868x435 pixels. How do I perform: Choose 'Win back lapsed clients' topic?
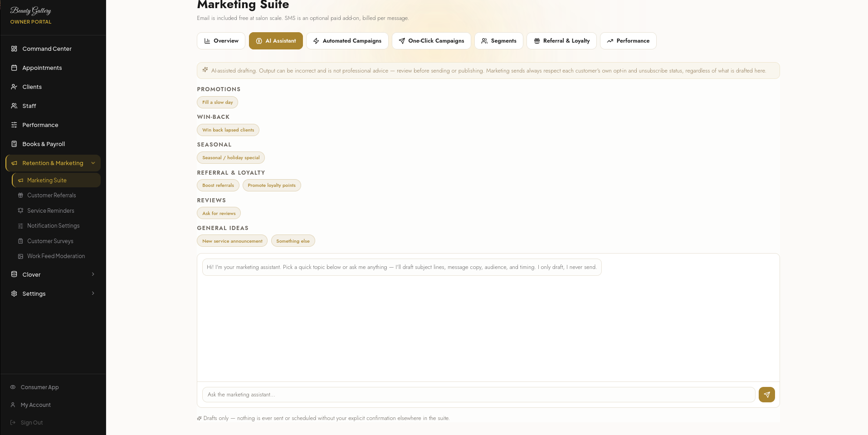(228, 130)
